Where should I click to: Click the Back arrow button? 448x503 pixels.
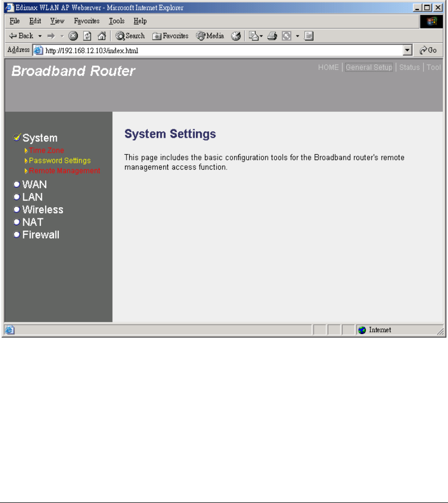click(x=21, y=36)
